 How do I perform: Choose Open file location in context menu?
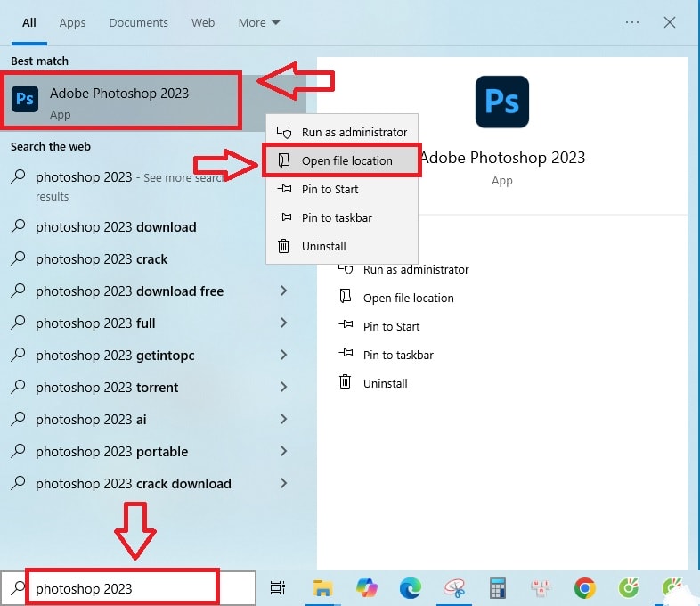click(x=342, y=160)
